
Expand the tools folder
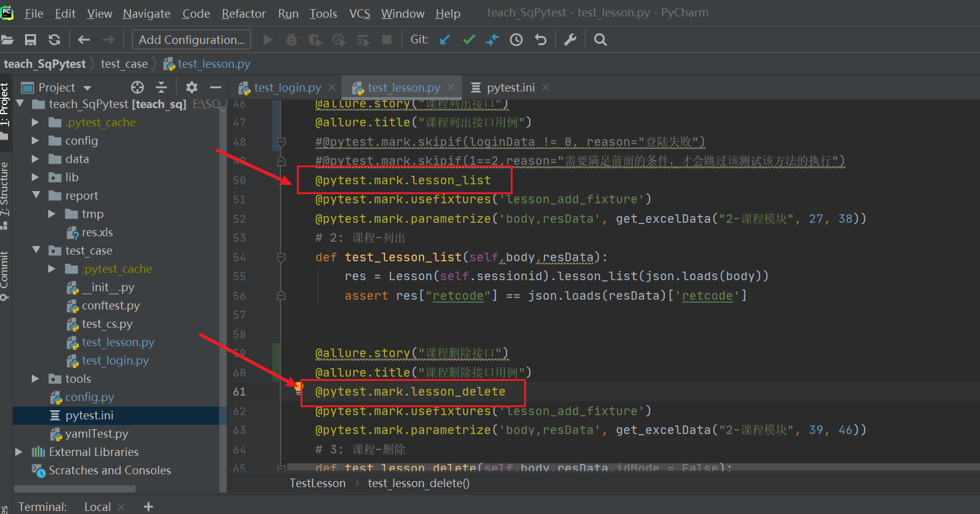[x=35, y=378]
